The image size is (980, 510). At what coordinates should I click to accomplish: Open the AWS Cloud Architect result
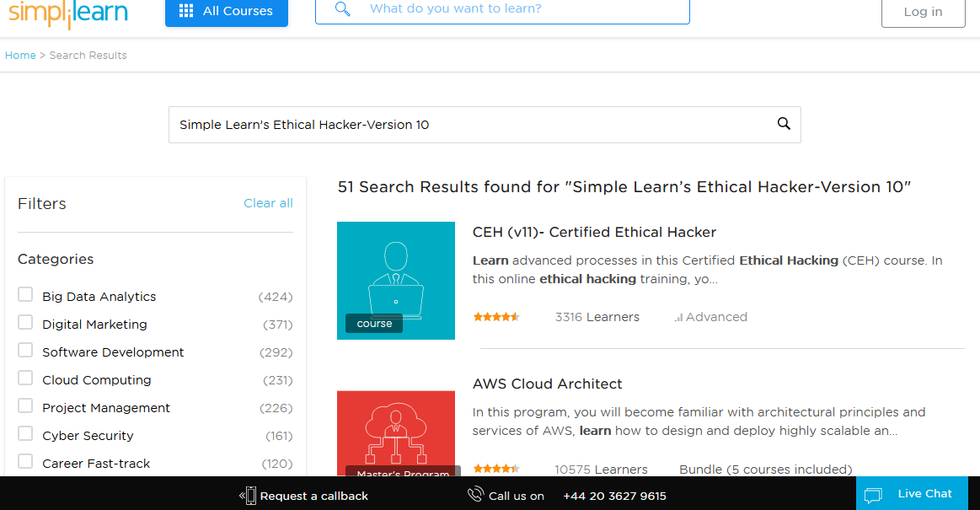click(x=548, y=384)
